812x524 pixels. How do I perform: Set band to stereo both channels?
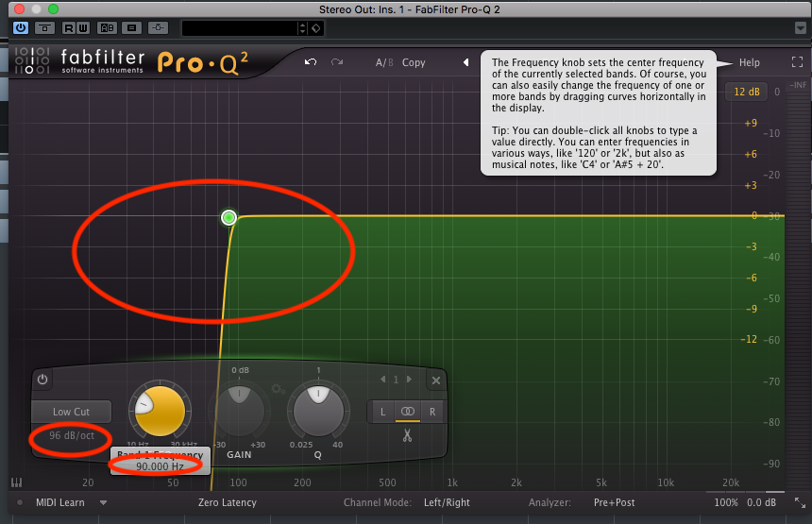point(408,412)
